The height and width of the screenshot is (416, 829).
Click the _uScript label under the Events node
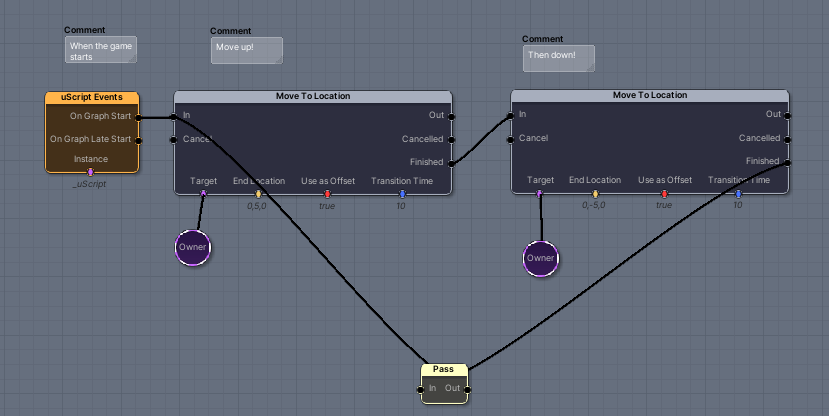tap(89, 184)
